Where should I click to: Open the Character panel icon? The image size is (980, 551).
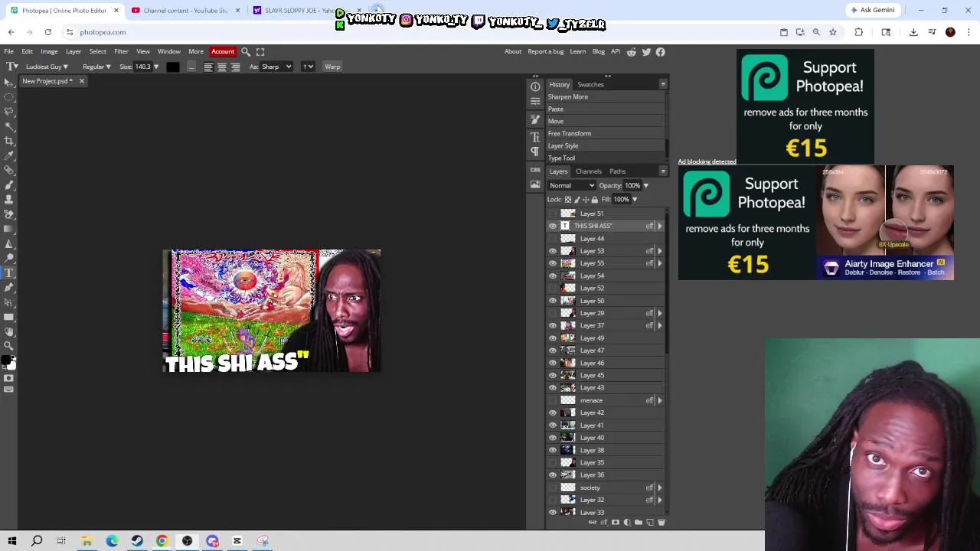point(535,137)
